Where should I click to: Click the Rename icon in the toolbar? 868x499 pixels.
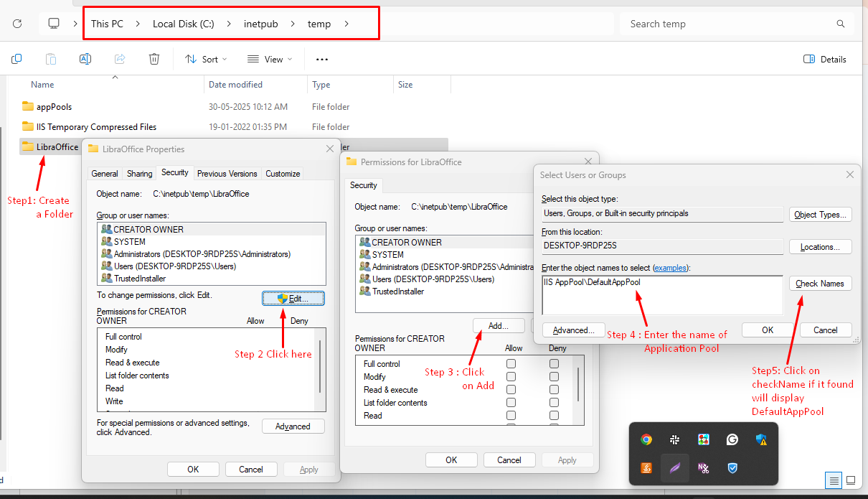[85, 59]
